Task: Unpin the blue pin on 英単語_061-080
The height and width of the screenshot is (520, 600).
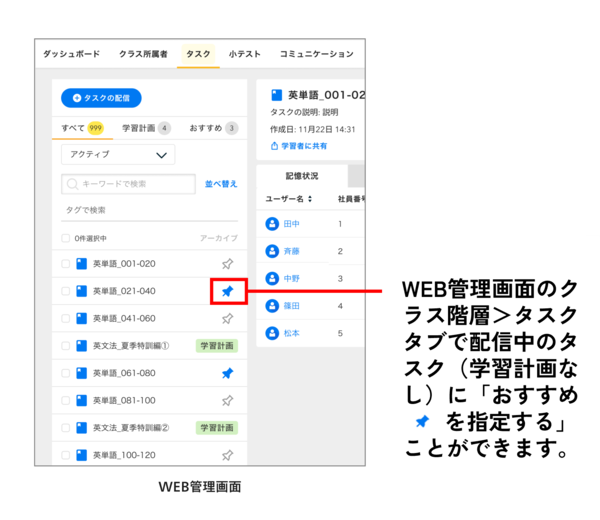Action: (x=227, y=373)
